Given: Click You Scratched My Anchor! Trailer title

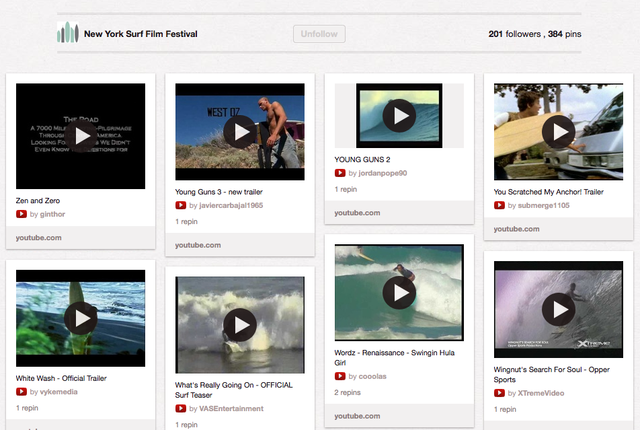Looking at the screenshot, I should click(549, 192).
